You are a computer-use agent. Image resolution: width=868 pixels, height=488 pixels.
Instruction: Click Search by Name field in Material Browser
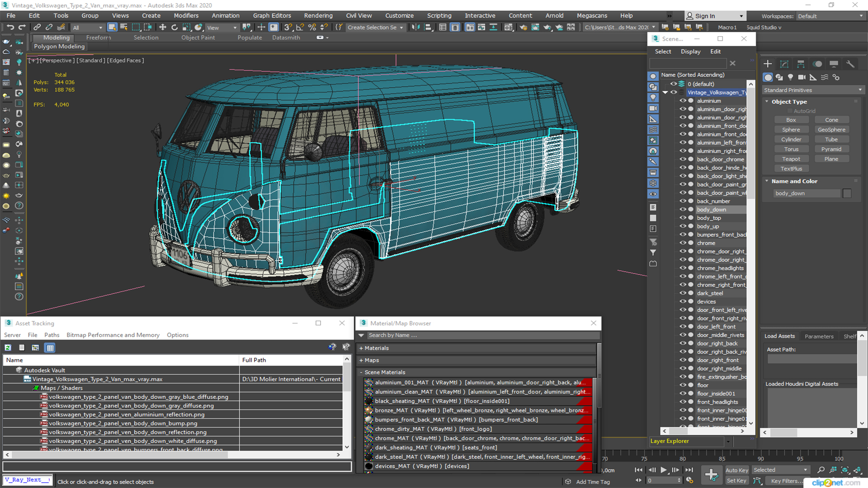[483, 335]
